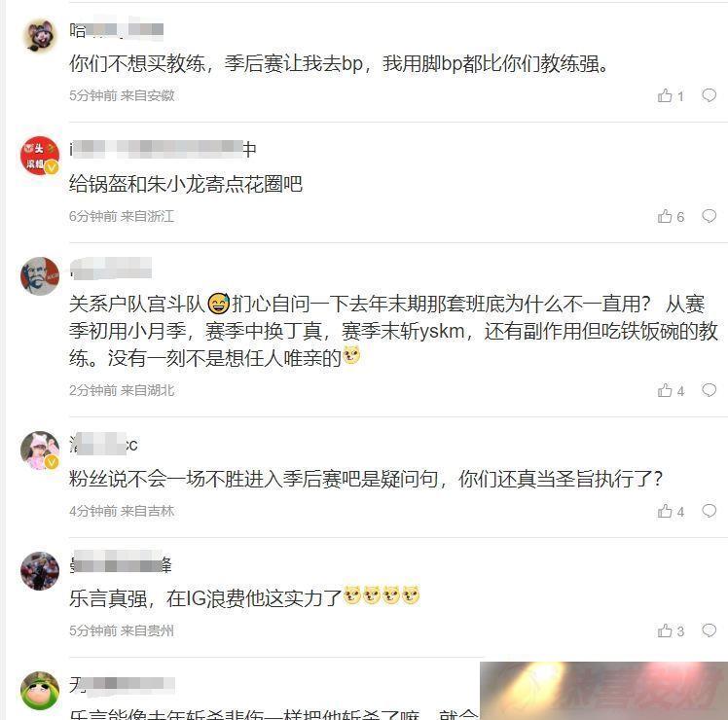Like the 给锅盔和朱小龙寄点花圈吧 comment
Viewport: 728px width, 720px height.
point(671,216)
